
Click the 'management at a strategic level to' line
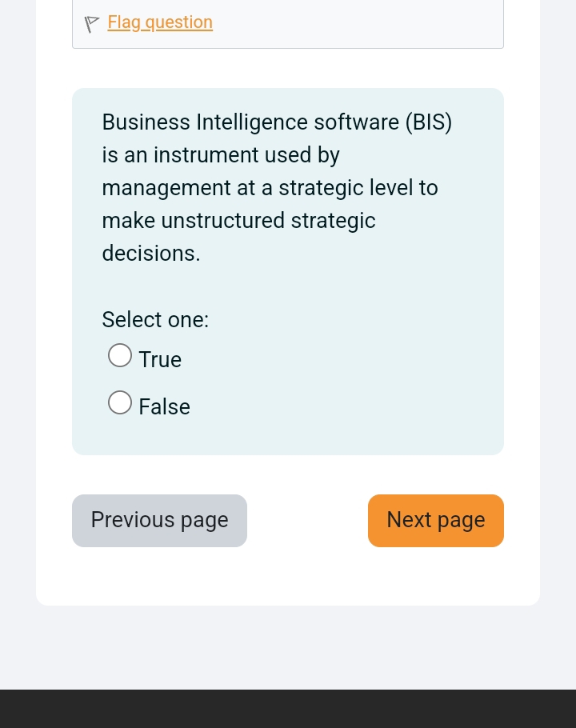270,188
